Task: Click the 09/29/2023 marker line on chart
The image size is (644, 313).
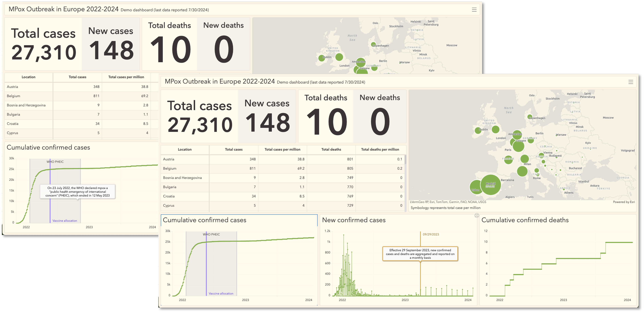Action: (420, 275)
